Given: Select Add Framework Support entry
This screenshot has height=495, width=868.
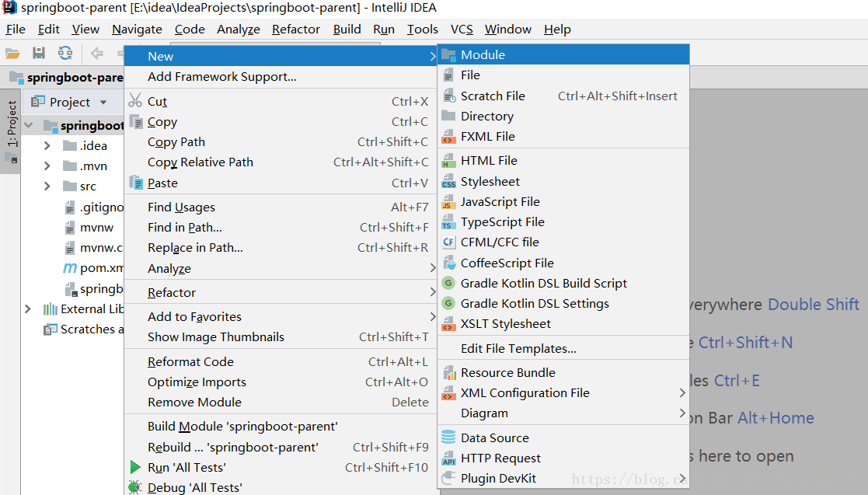Looking at the screenshot, I should click(281, 77).
